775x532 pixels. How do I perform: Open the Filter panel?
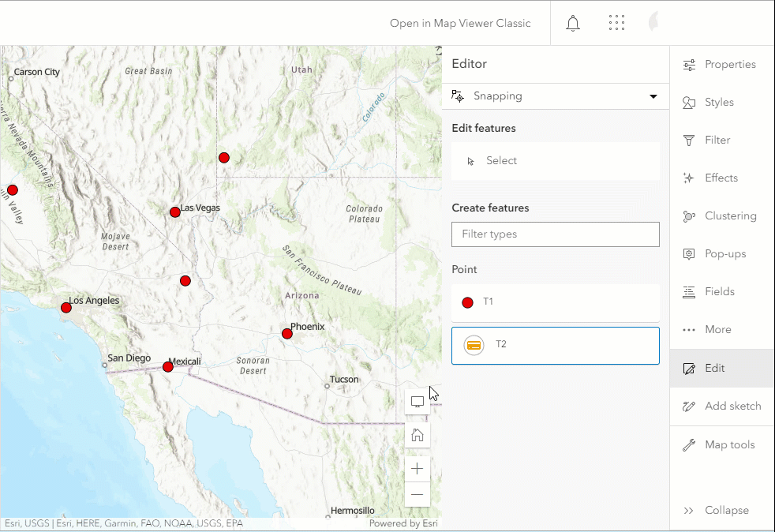click(x=721, y=140)
